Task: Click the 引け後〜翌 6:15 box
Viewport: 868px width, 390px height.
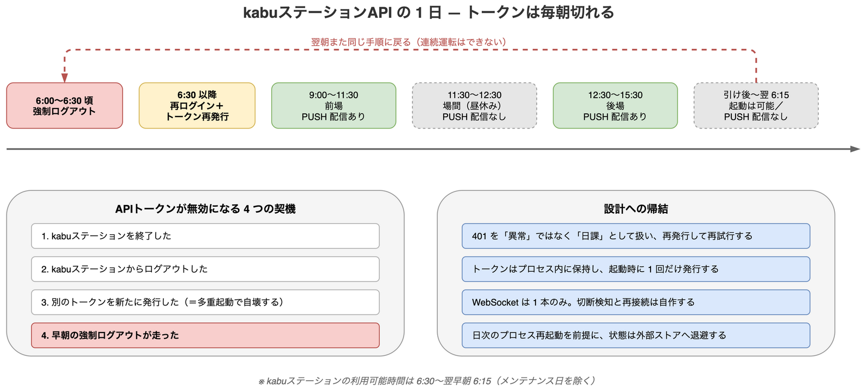Action: [x=756, y=106]
